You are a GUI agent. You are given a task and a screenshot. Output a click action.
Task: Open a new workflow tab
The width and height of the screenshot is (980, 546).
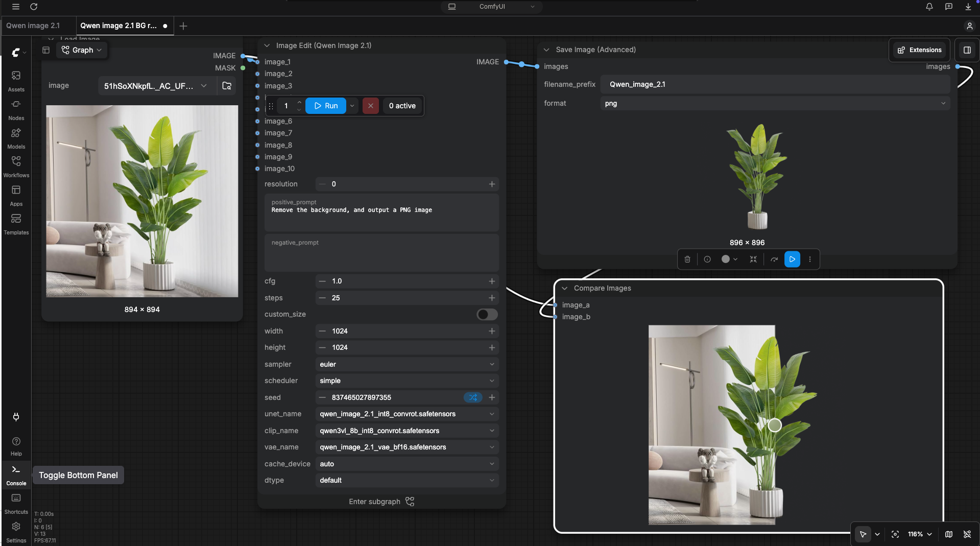point(183,26)
